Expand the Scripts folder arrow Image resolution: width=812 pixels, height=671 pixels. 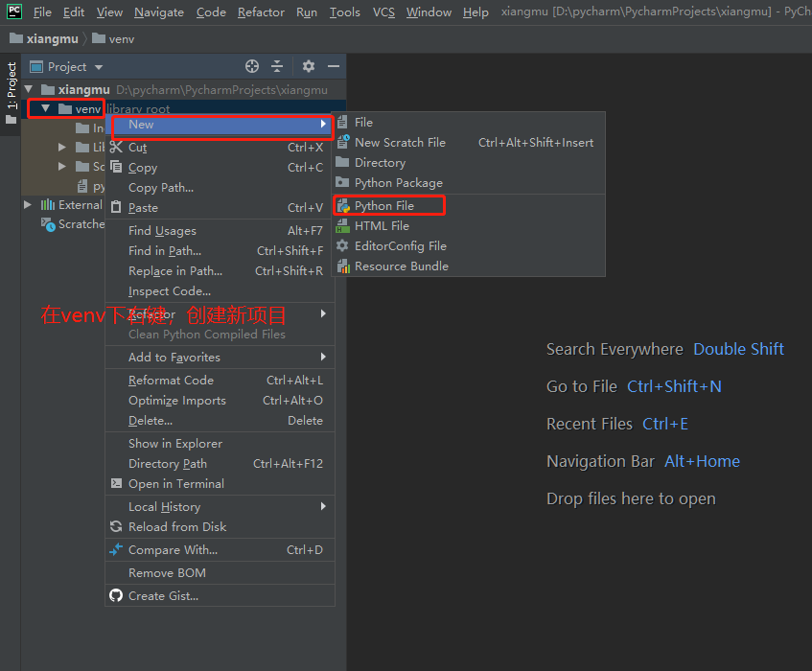62,166
